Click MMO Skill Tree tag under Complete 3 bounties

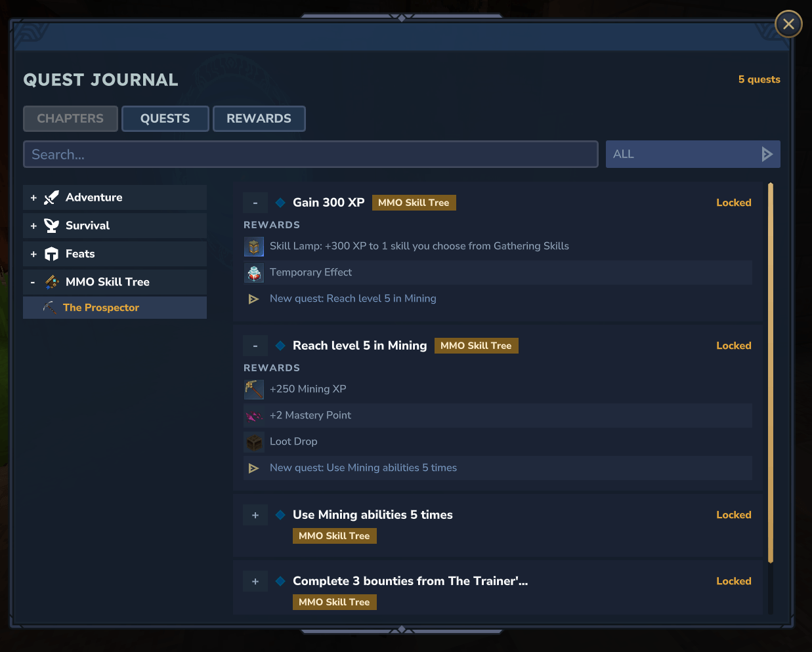coord(335,602)
